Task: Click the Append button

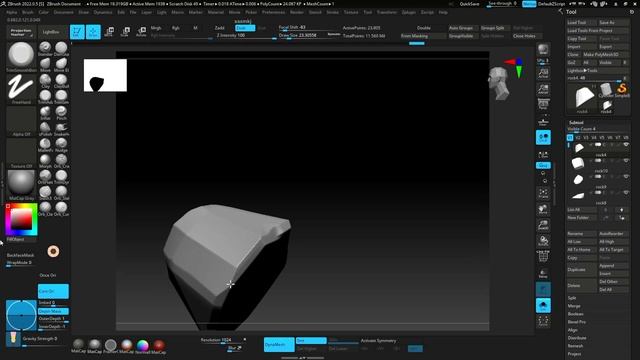Action: [x=613, y=266]
